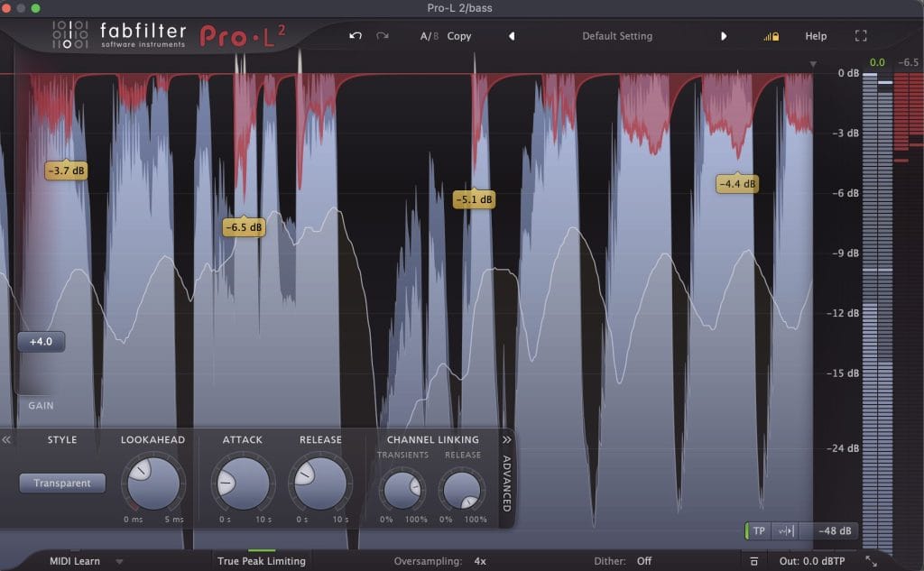
Task: Click the Transparent style button
Action: [62, 484]
